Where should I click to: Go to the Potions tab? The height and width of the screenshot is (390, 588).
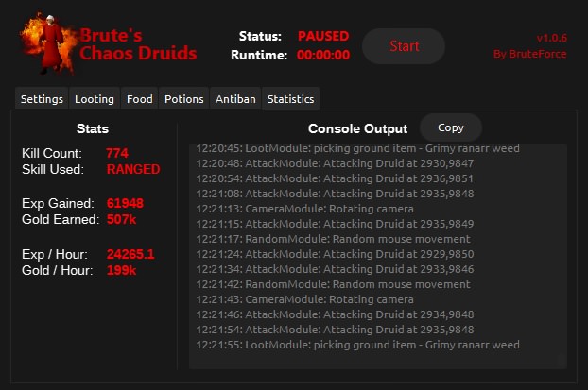point(183,99)
